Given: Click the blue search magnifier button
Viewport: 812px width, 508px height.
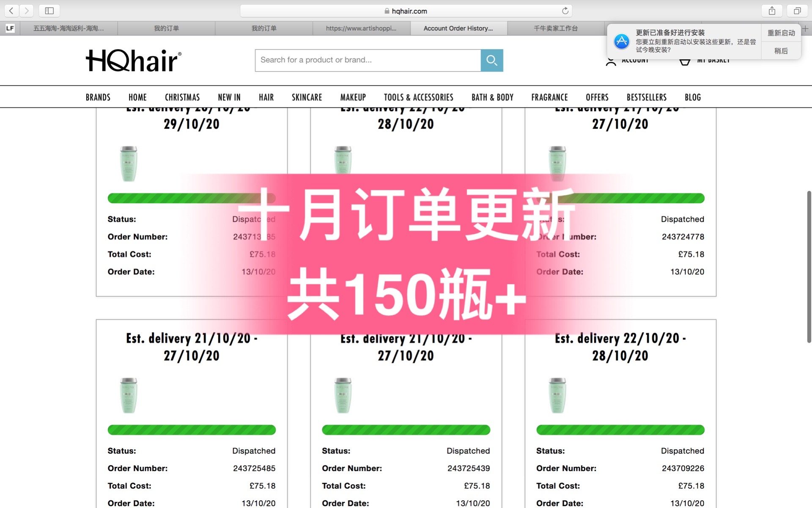Looking at the screenshot, I should click(491, 60).
